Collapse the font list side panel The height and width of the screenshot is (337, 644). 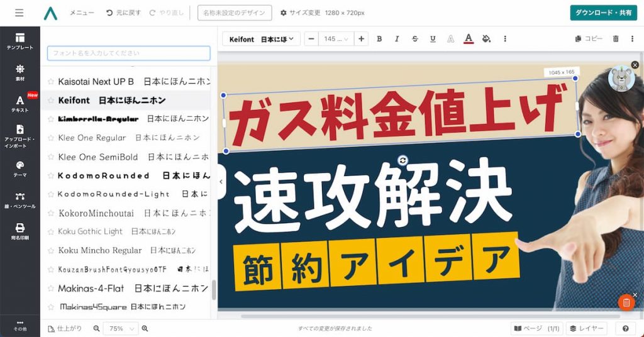pyautogui.click(x=221, y=182)
